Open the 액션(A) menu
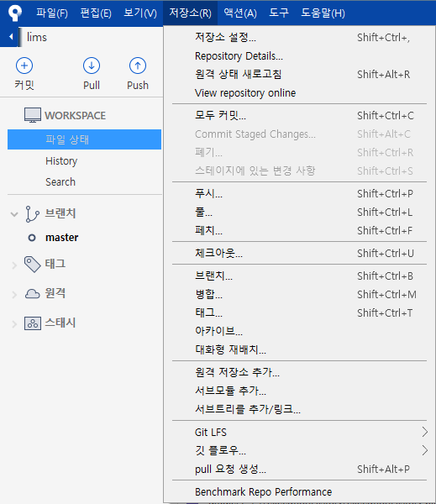436x504 pixels. click(240, 13)
